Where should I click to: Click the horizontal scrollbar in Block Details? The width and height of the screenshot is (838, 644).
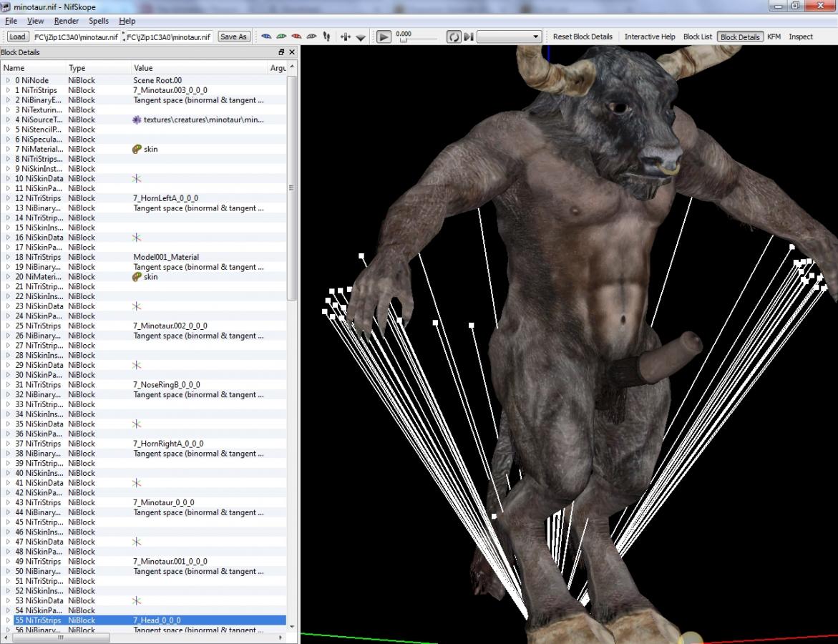point(60,638)
